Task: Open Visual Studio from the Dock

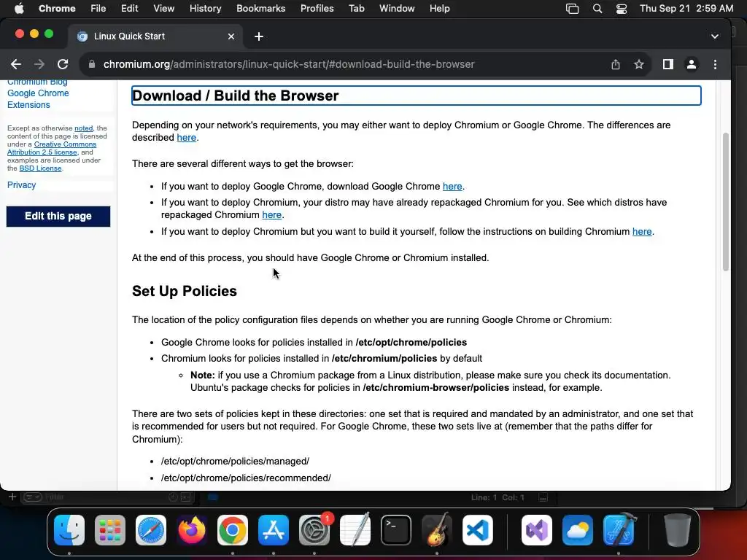Action: click(537, 530)
